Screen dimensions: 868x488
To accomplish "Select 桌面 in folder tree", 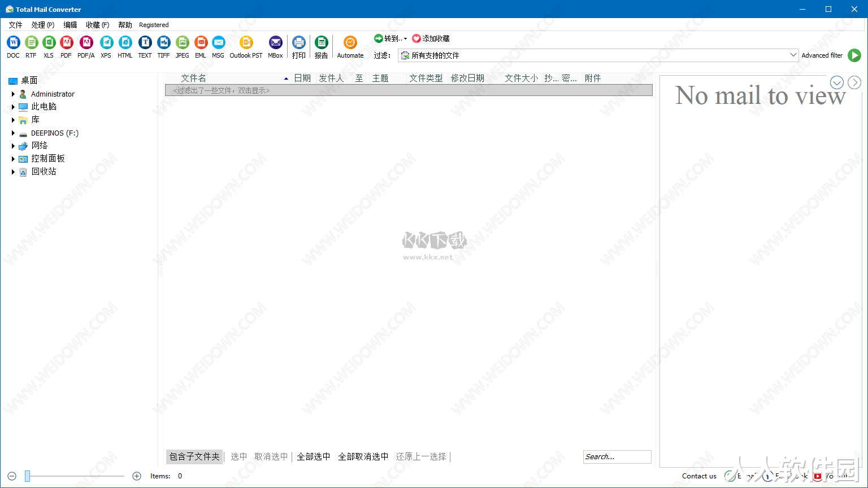I will pyautogui.click(x=29, y=81).
